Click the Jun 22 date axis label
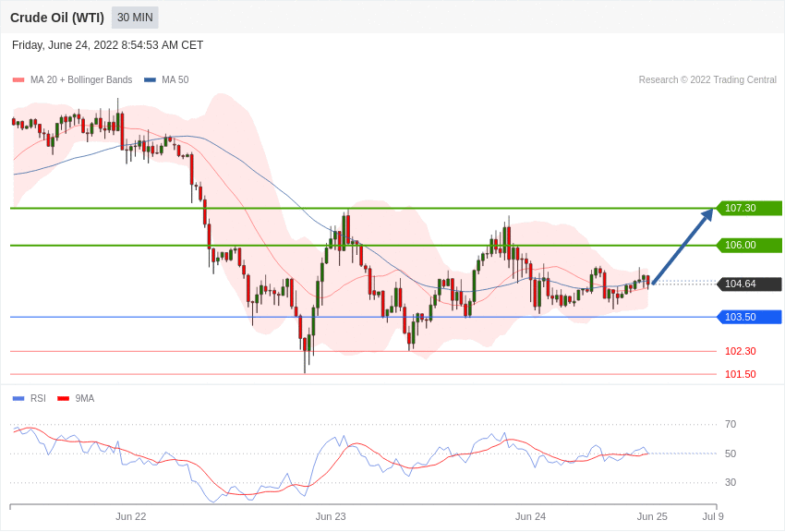 click(130, 516)
